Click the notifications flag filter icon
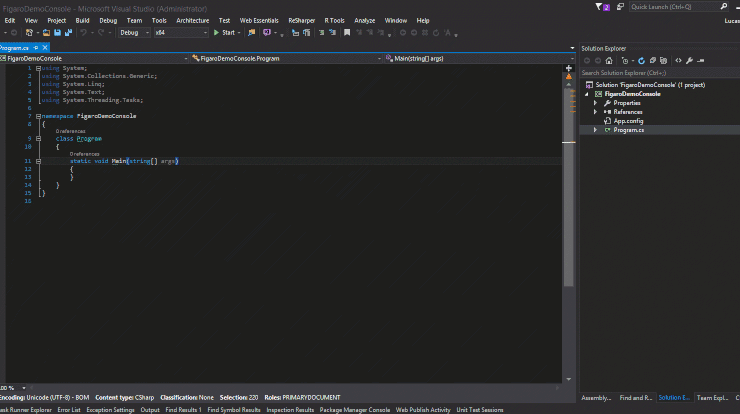The height and width of the screenshot is (414, 740). (x=602, y=7)
